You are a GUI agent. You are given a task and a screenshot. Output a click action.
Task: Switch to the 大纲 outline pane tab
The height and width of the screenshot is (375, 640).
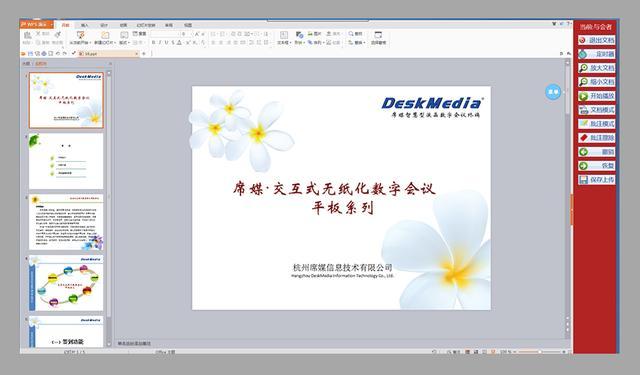coord(26,64)
